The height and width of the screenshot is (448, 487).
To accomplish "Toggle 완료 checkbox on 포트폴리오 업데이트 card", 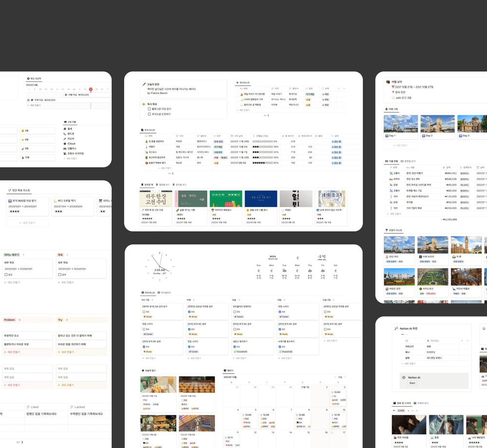I will (234, 312).
